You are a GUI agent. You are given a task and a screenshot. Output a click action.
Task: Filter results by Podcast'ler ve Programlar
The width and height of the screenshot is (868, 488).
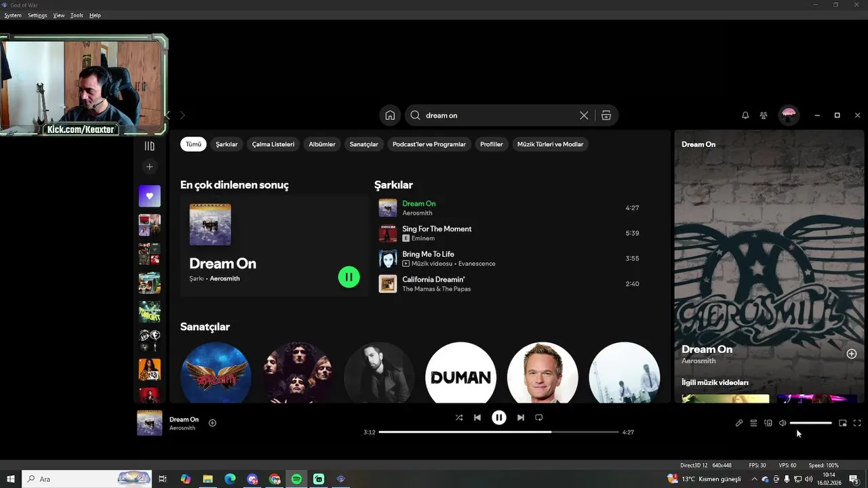click(x=429, y=144)
